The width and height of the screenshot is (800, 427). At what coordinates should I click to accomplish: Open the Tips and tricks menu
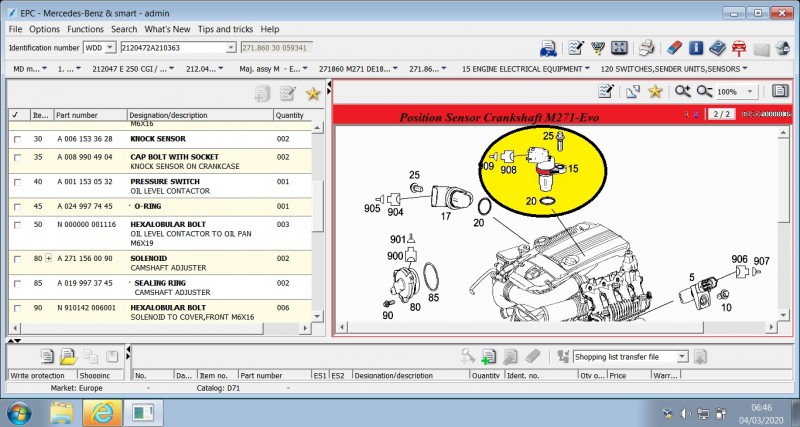pos(225,29)
